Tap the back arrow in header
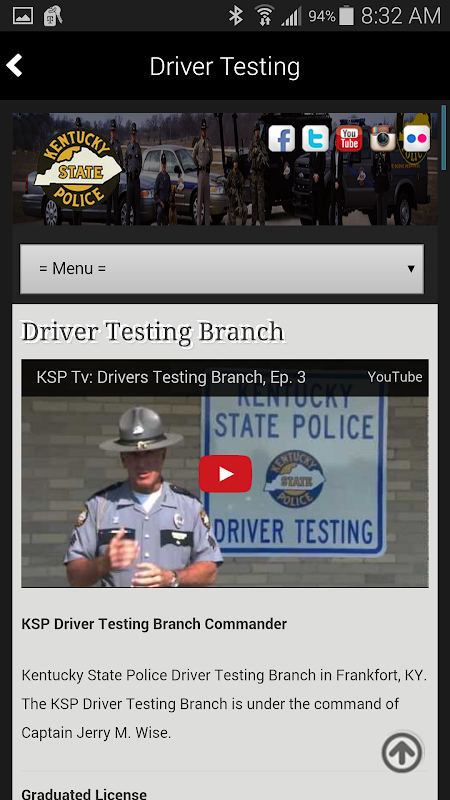The image size is (450, 800). (14, 66)
